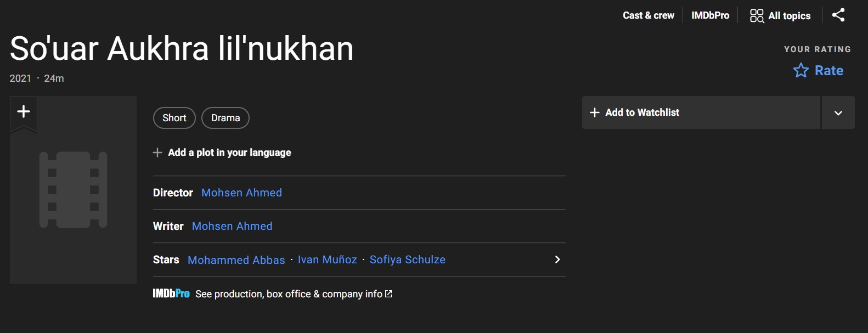This screenshot has height=333, width=868.
Task: Click the IMDbPro logo below Stars
Action: pyautogui.click(x=171, y=294)
